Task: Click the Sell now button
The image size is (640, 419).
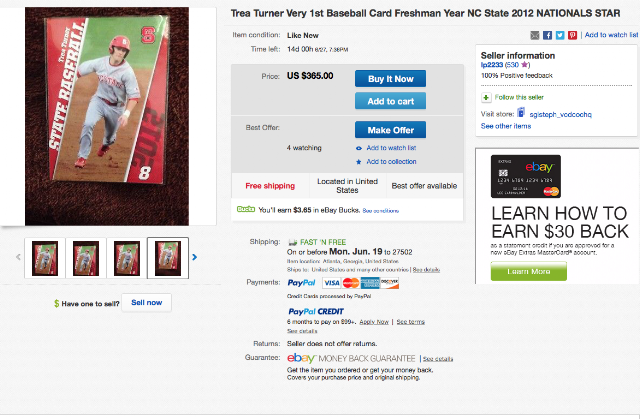Action: tap(147, 302)
